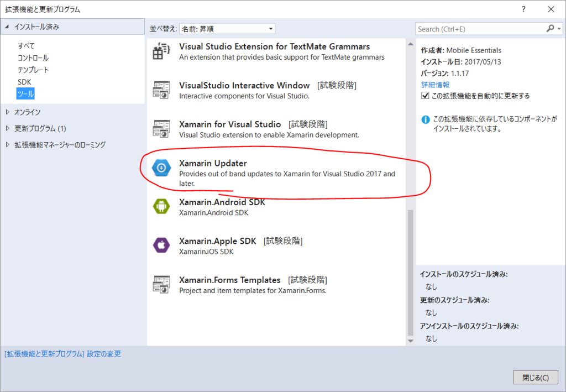Click the search magnifier icon
Image resolution: width=566 pixels, height=392 pixels.
coord(550,29)
